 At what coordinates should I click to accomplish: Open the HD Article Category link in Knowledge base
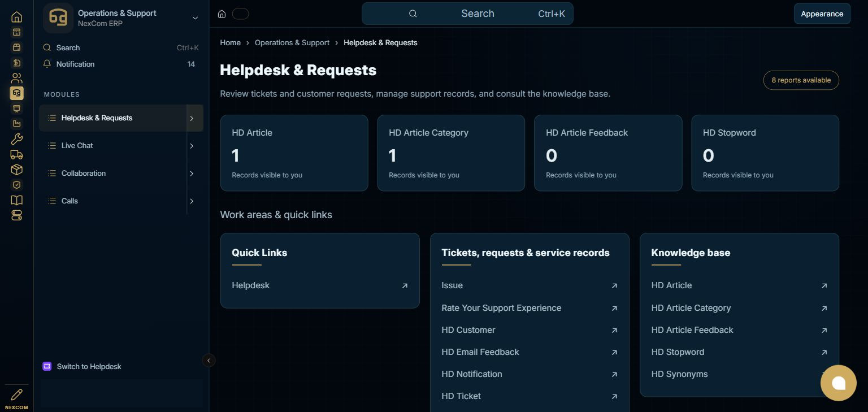[x=691, y=308]
